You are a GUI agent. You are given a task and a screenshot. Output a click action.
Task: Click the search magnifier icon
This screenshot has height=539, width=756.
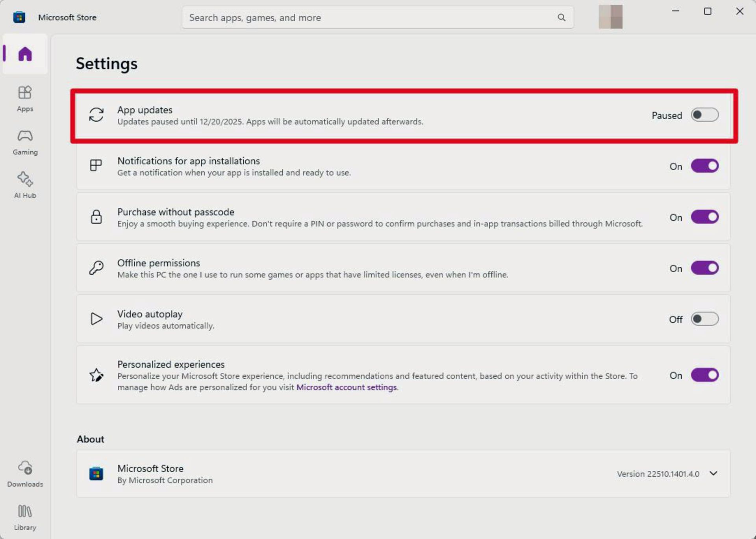561,17
